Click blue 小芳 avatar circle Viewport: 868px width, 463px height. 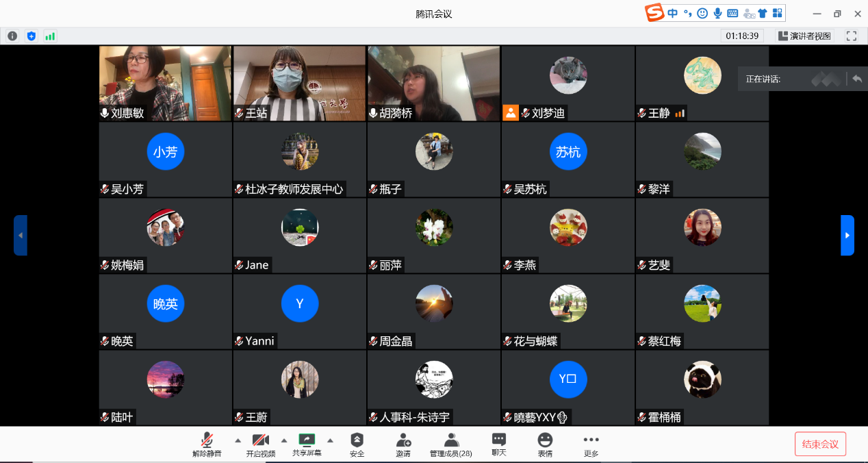[x=166, y=151]
